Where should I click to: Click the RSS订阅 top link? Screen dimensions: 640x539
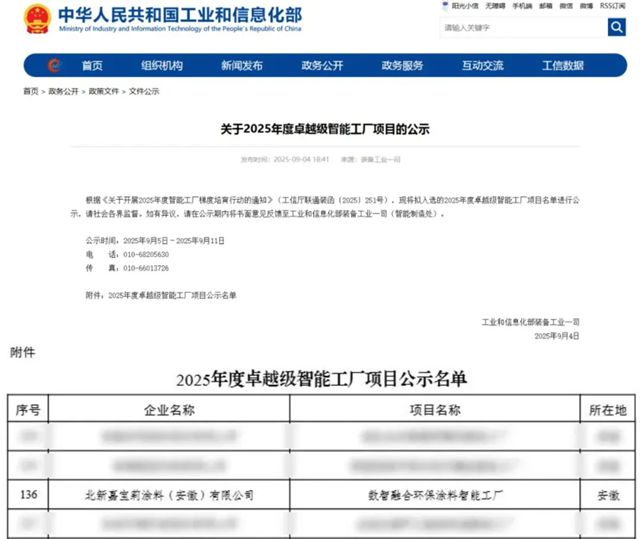[612, 6]
